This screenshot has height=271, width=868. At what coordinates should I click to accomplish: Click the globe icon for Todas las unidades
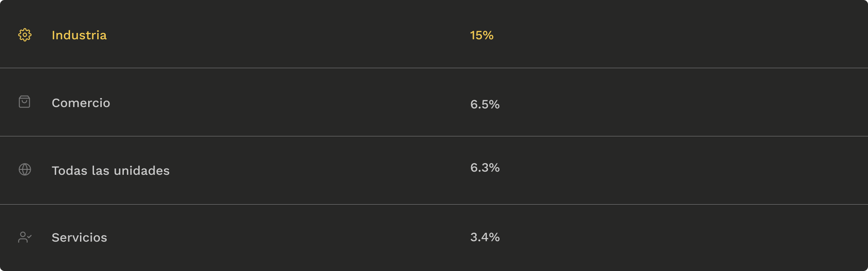[25, 169]
